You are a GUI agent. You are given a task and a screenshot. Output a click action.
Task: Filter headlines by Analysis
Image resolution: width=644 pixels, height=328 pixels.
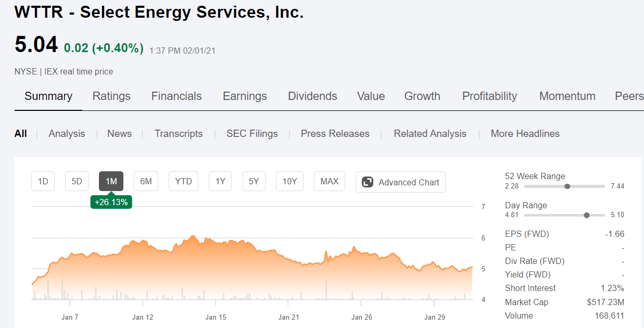[67, 134]
